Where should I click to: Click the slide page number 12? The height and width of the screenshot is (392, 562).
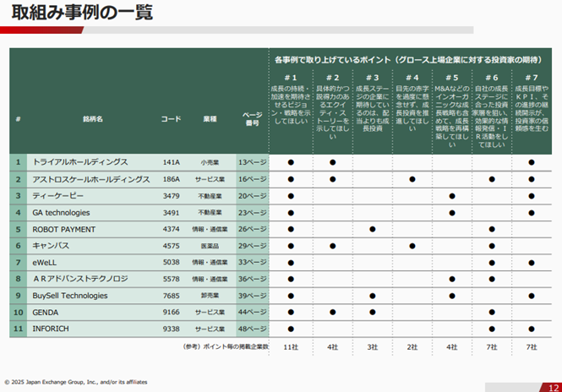coord(545,386)
